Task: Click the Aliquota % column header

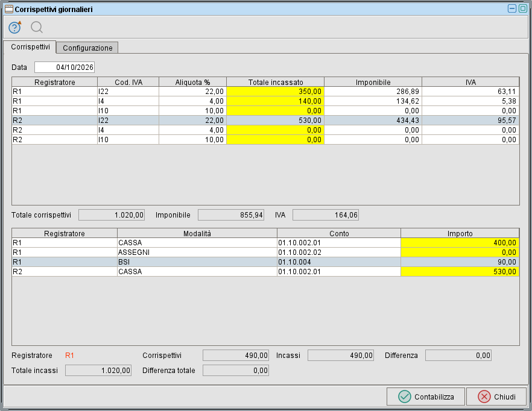Action: [193, 82]
